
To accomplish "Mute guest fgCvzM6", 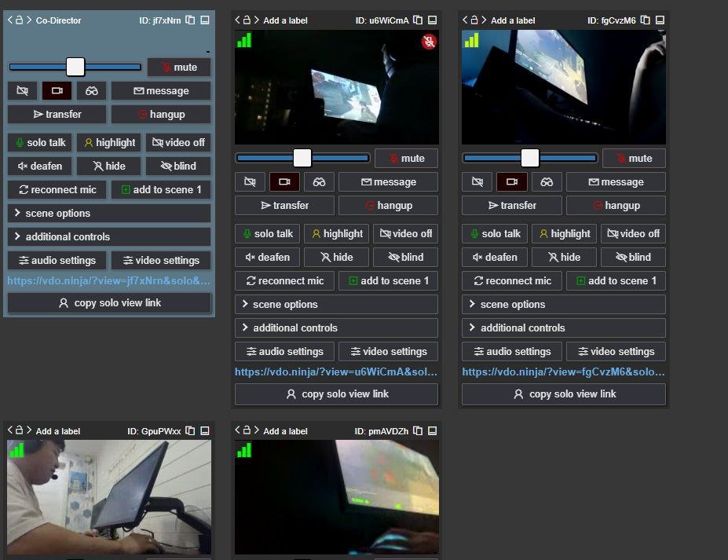I will tap(635, 159).
